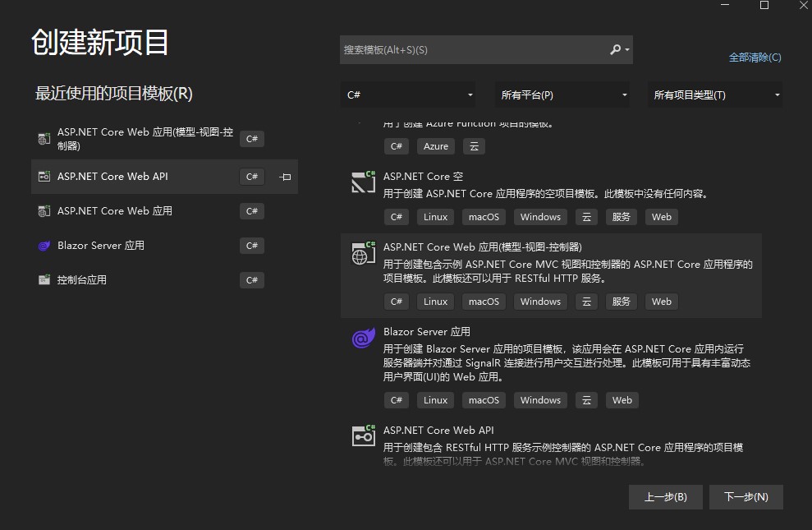
Task: Click the C# tag beside Azure
Action: [397, 146]
